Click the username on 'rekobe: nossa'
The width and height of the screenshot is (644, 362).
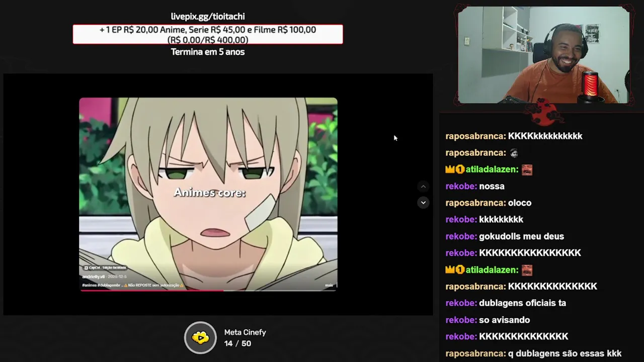(x=460, y=186)
